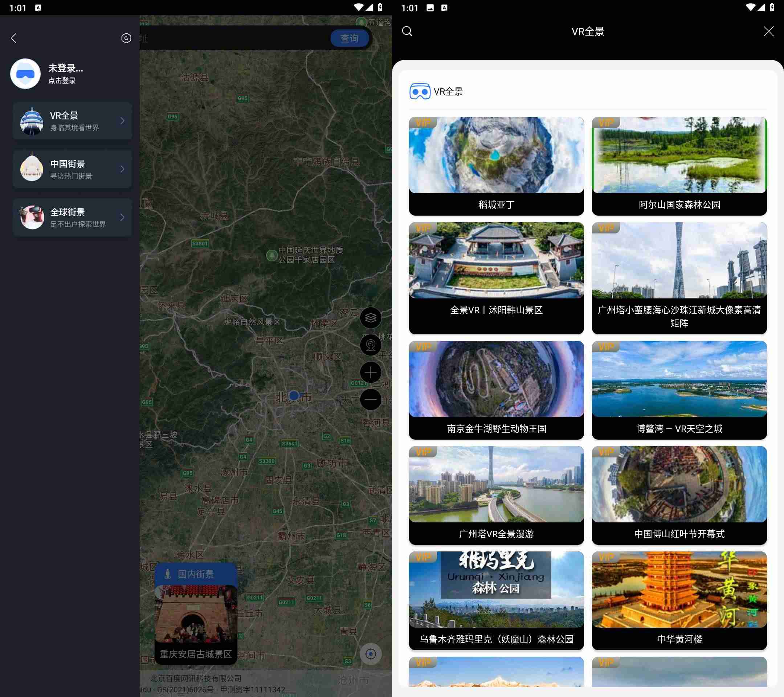The image size is (784, 697).
Task: Tap the Temple of Heaven icon beside VR全景
Action: coord(32,121)
